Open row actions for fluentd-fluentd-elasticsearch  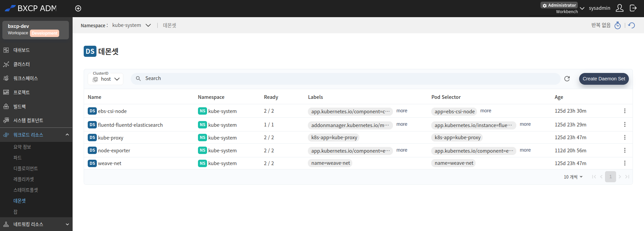(x=625, y=124)
